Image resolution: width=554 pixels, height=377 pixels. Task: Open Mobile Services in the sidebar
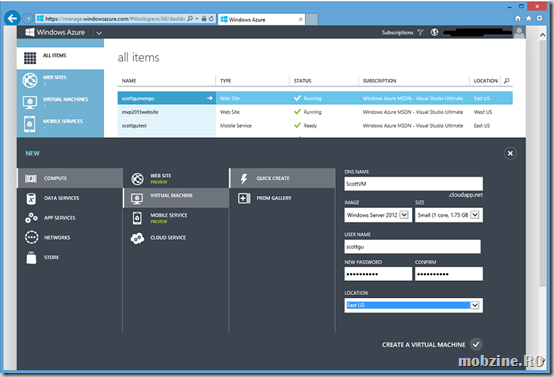[60, 124]
